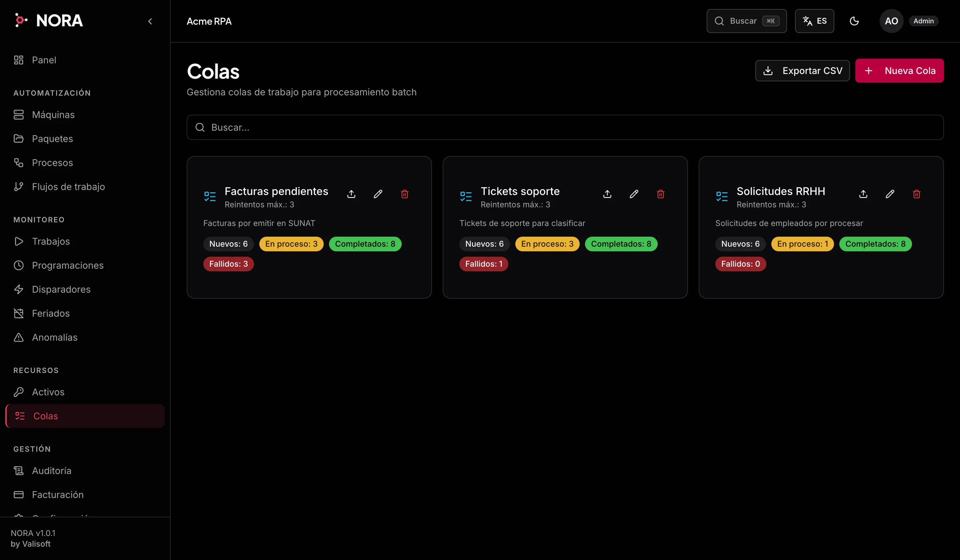This screenshot has height=560, width=960.
Task: Open the Tickets soporte queue title
Action: pyautogui.click(x=520, y=191)
